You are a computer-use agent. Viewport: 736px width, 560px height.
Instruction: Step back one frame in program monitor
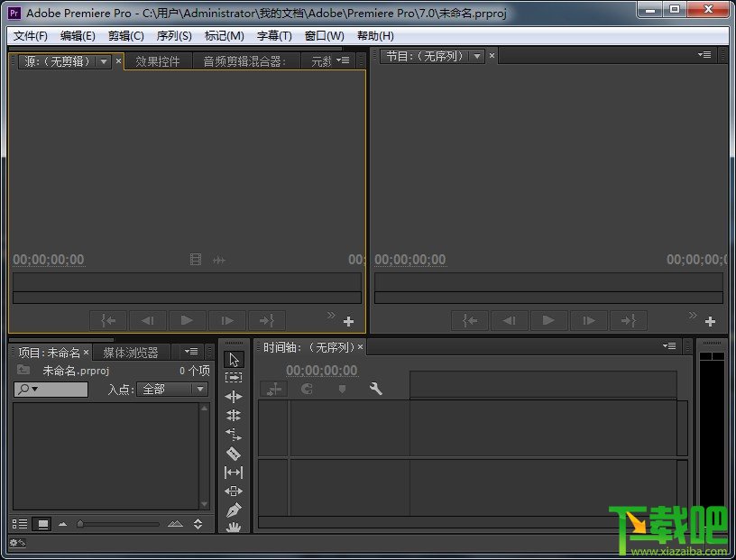[510, 320]
